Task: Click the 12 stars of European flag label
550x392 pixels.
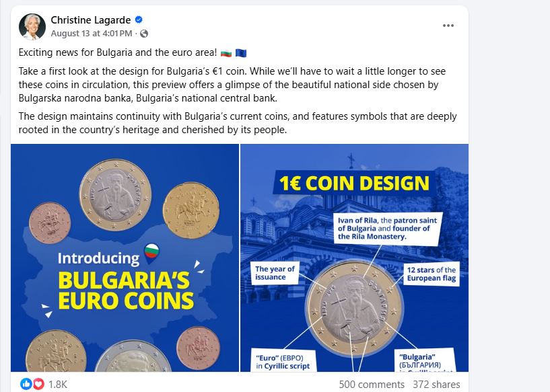Action: click(x=432, y=274)
